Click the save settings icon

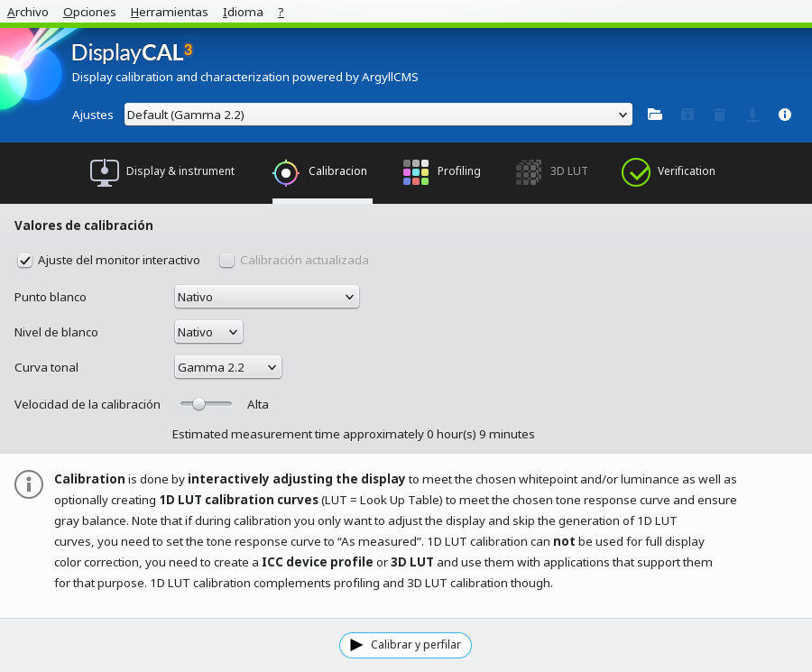687,115
